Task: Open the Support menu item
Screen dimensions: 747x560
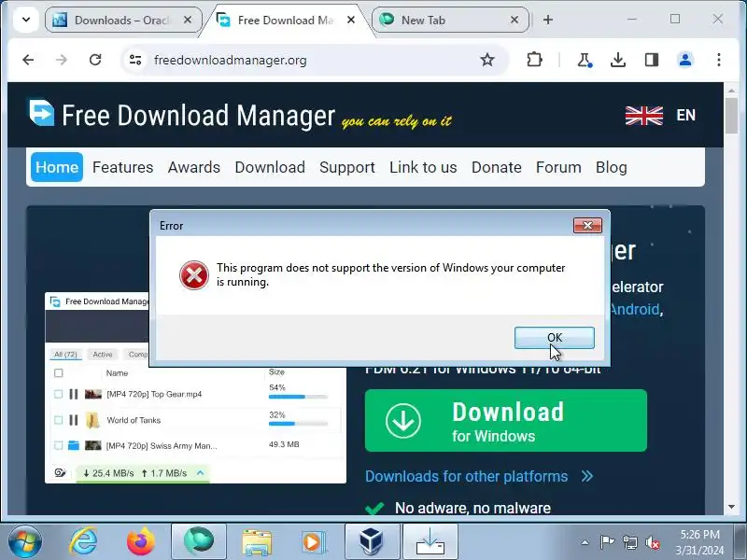Action: tap(346, 167)
